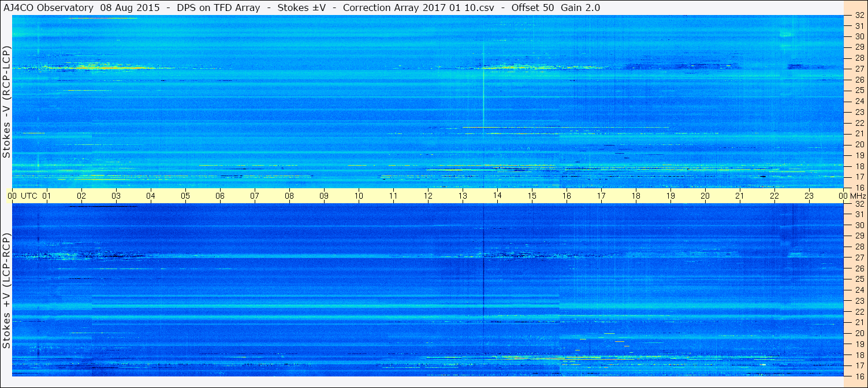
Task: Click the 'Stokes -V (RCP-LCP)' axis label
Action: (6, 102)
